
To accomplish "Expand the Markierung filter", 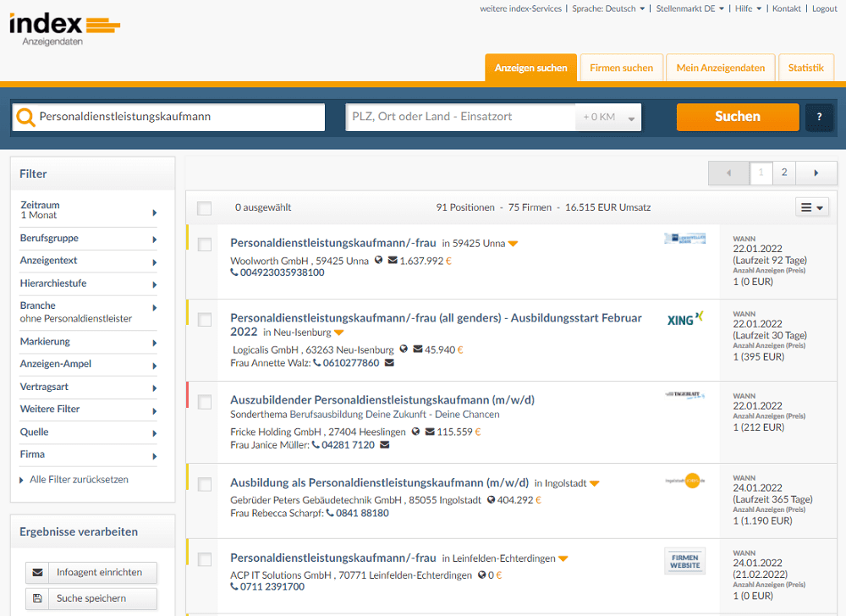I will pos(89,342).
